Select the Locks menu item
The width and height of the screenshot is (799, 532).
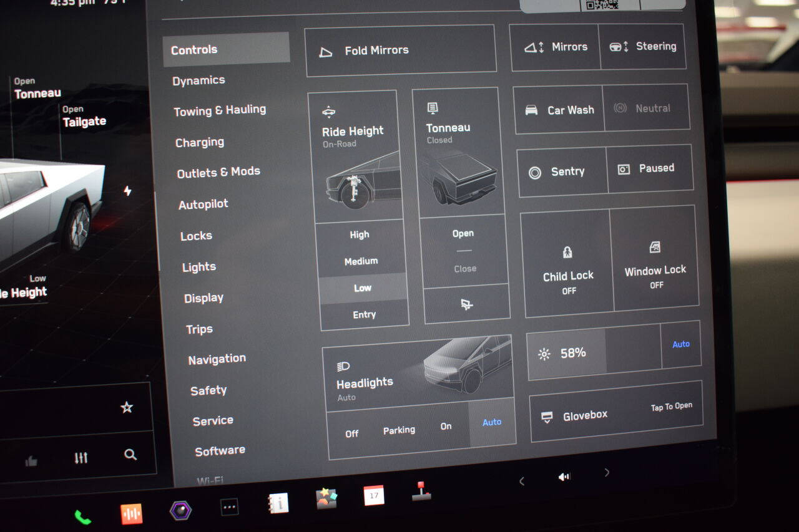click(196, 236)
